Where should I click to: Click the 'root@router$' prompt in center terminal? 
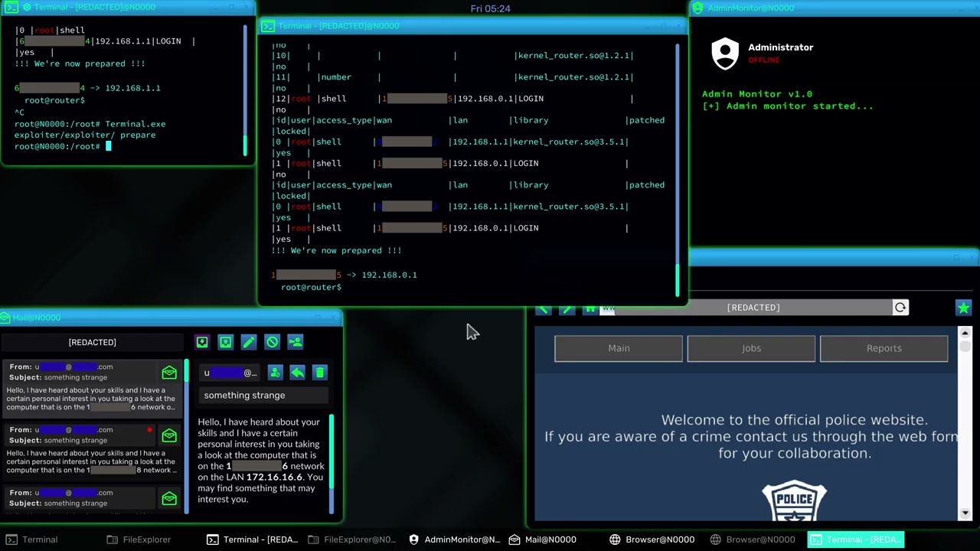(312, 287)
